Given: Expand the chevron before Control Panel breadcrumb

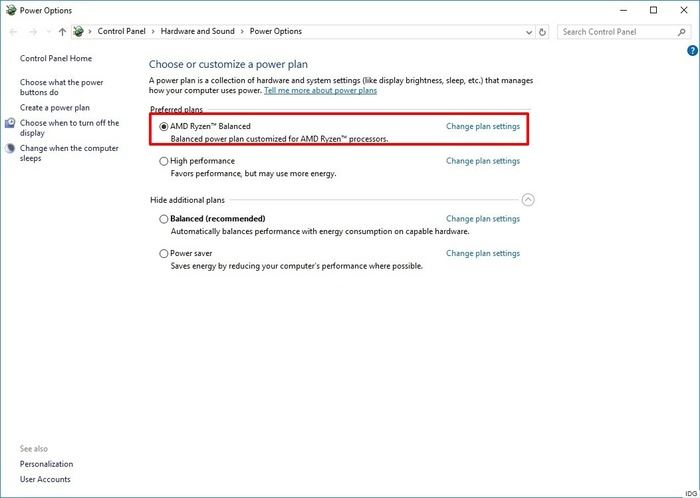Looking at the screenshot, I should 90,32.
